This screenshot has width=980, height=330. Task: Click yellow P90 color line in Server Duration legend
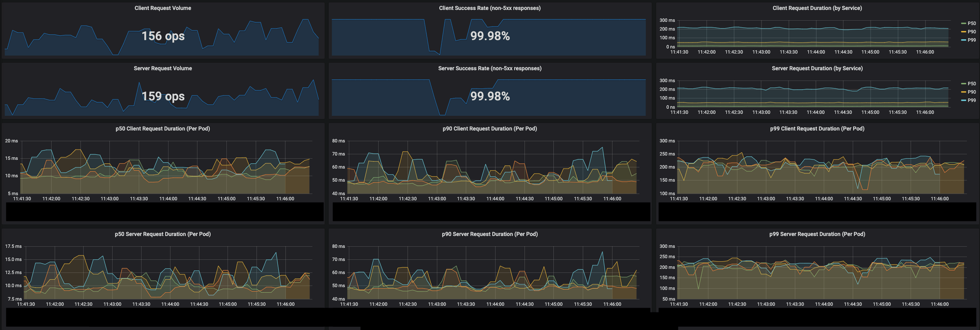(964, 92)
